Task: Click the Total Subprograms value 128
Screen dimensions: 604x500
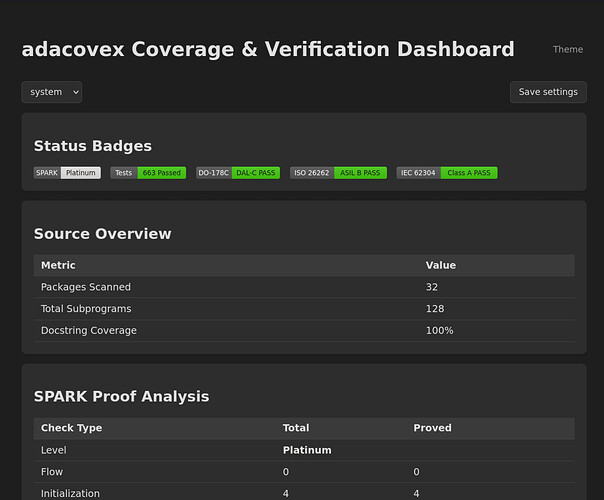Action: [x=435, y=309]
